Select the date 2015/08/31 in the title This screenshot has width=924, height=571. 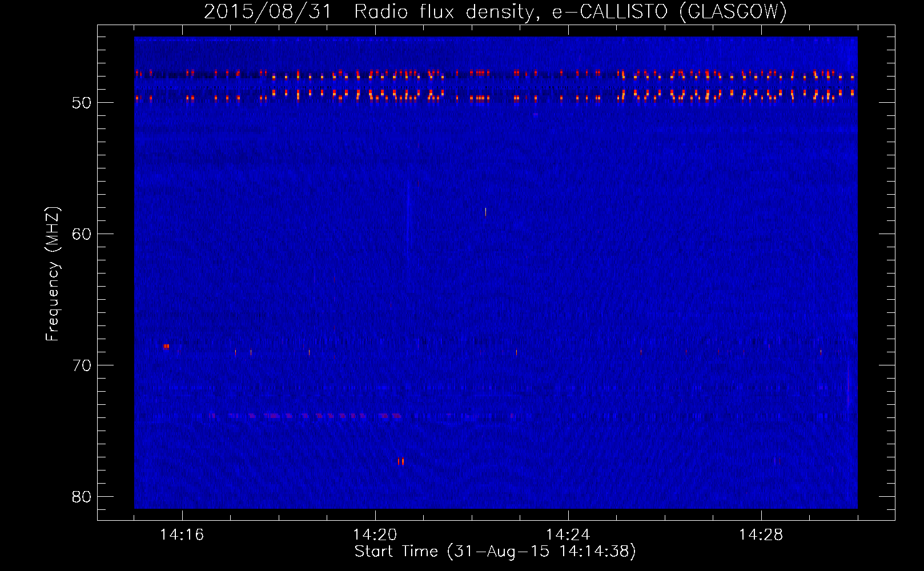point(267,11)
